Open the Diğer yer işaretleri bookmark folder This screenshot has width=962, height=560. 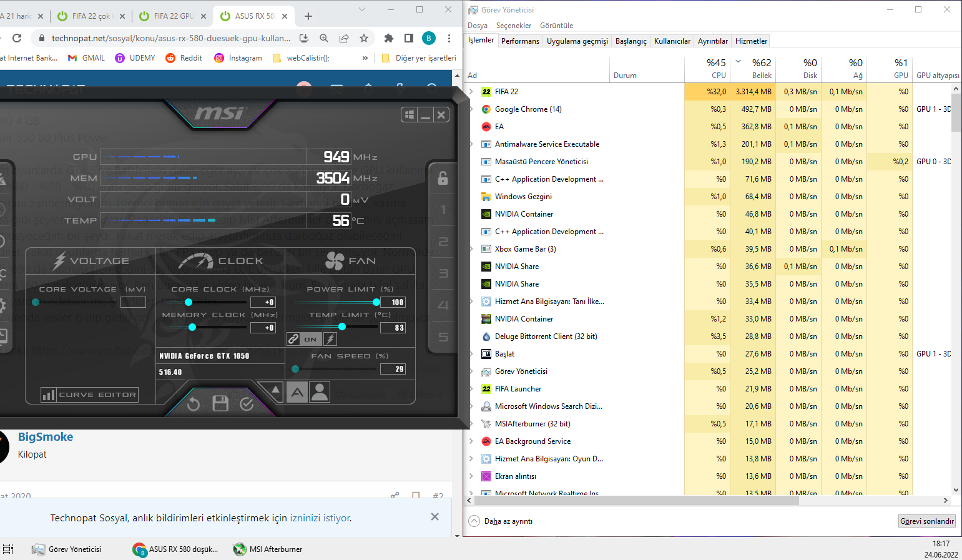[x=419, y=58]
